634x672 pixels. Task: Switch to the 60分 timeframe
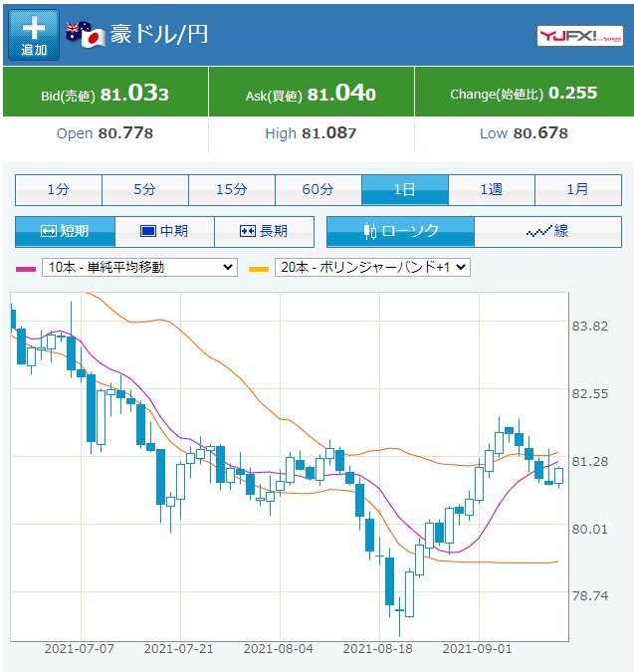(x=318, y=190)
